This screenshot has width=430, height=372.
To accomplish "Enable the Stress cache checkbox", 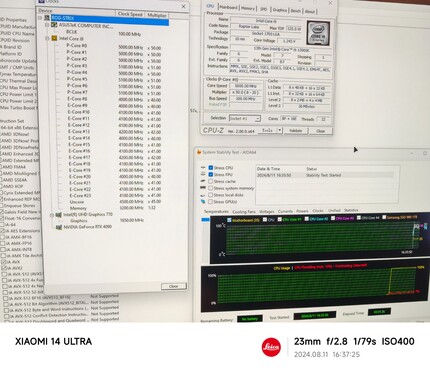I will pyautogui.click(x=211, y=181).
